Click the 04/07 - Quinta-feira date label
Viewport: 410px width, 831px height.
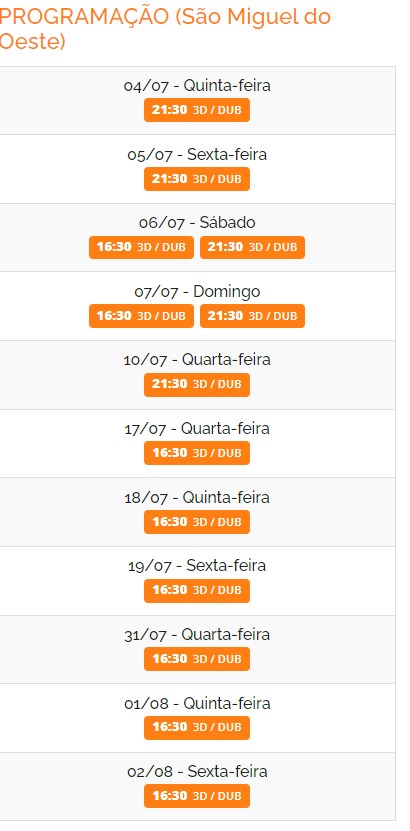tap(197, 85)
